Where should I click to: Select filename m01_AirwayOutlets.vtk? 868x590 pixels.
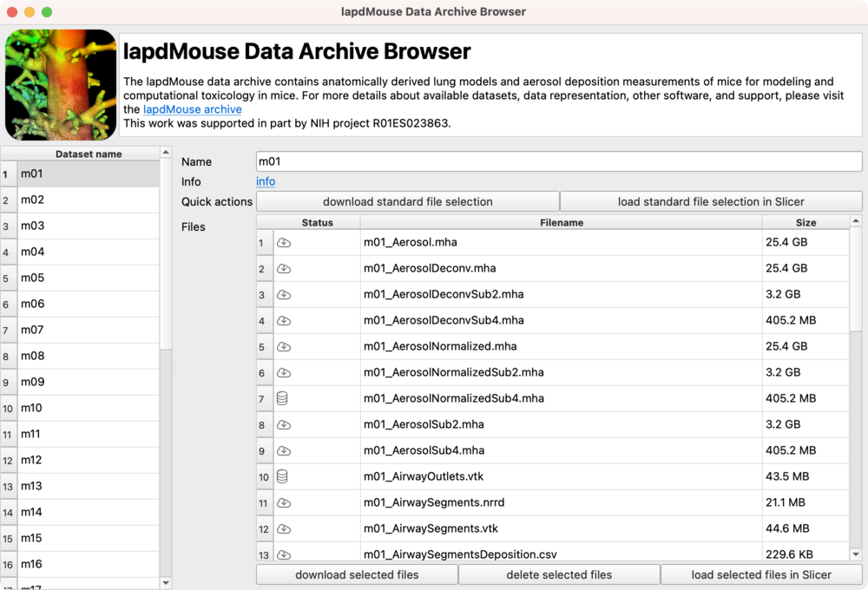[x=562, y=476]
